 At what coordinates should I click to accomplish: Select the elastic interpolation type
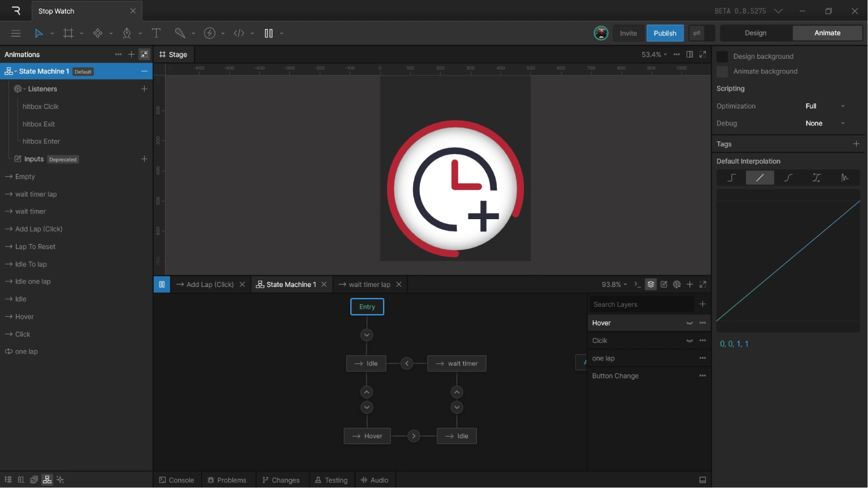[845, 177]
